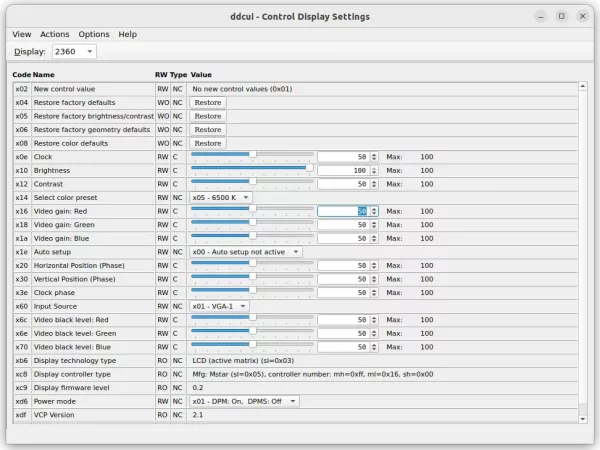Click the vertical scrollbar track

click(x=582, y=253)
